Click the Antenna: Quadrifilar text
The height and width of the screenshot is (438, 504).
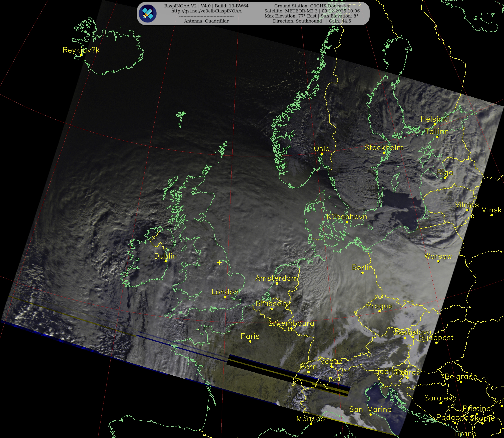[x=206, y=21]
